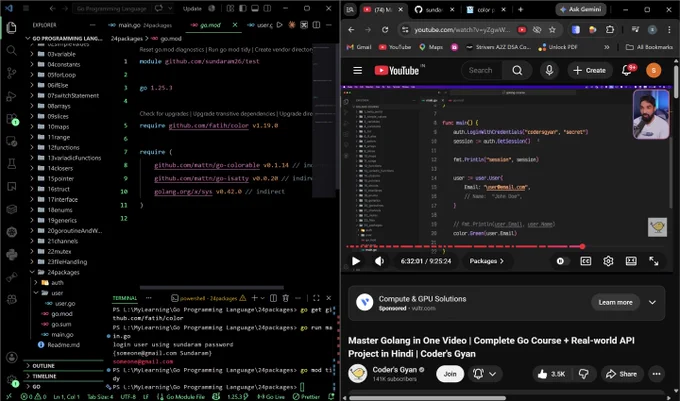This screenshot has width=680, height=401.
Task: Play the YouTube video
Action: coord(356,261)
